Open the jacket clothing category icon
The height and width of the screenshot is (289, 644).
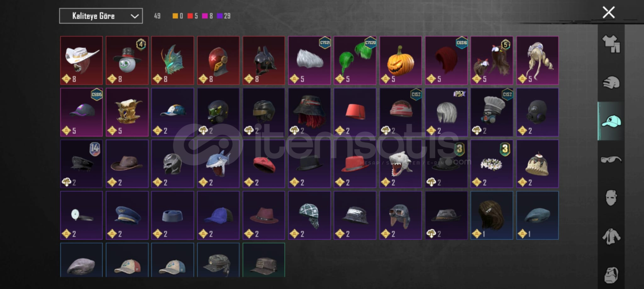pyautogui.click(x=611, y=236)
